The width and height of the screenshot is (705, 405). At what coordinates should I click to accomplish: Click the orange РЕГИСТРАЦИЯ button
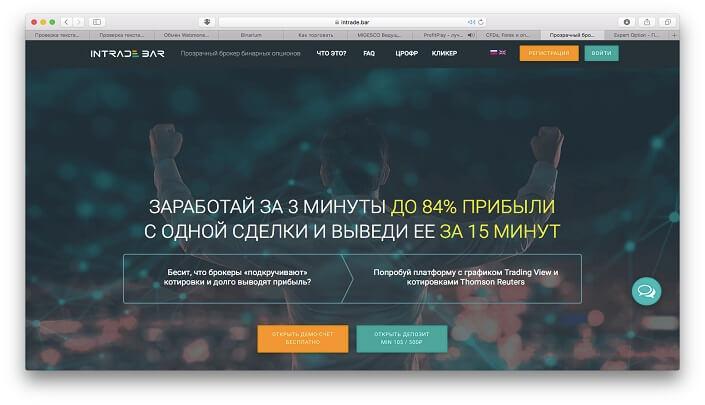(x=549, y=53)
